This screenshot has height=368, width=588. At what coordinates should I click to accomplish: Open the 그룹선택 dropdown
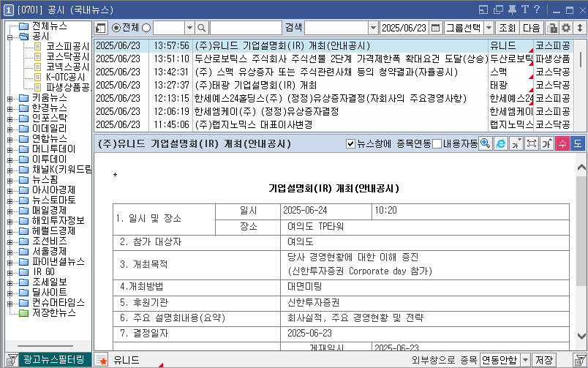(489, 28)
